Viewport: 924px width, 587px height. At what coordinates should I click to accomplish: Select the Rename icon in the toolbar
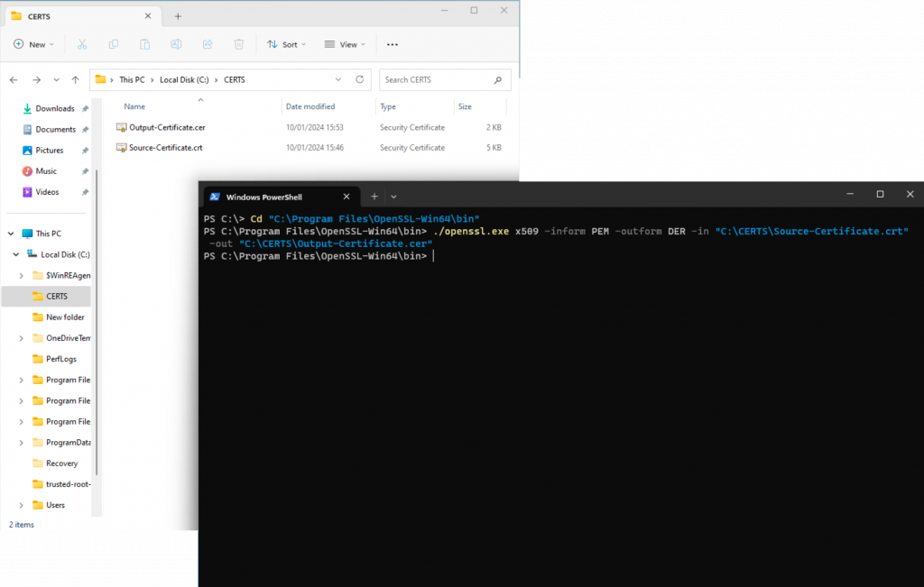176,44
